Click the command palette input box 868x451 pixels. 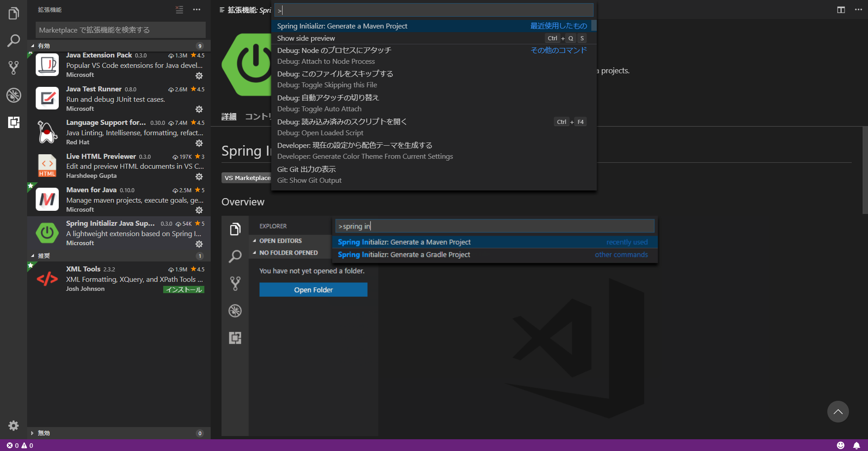(x=434, y=10)
